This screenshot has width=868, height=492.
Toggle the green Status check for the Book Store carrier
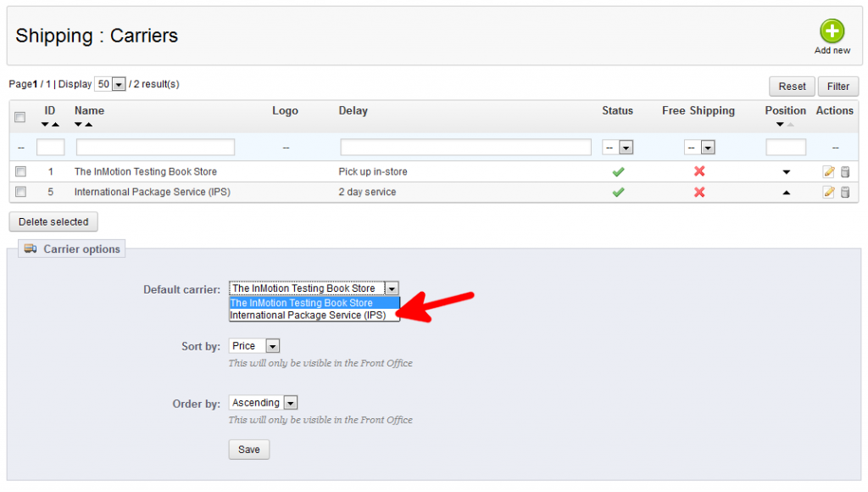[618, 170]
